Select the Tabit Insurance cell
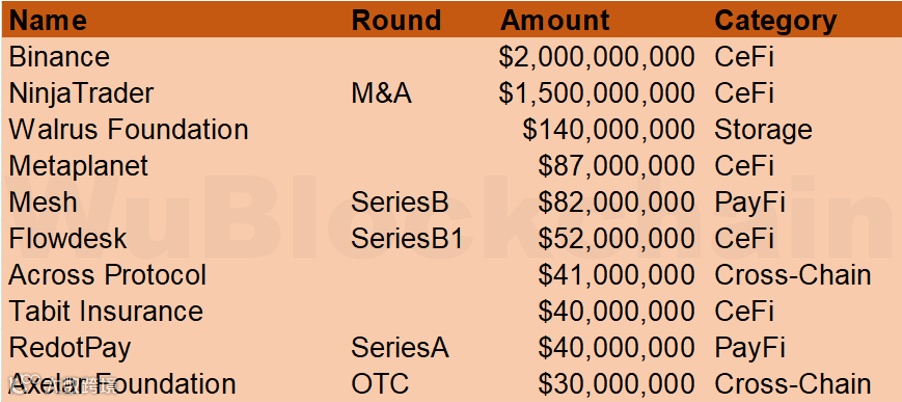The image size is (902, 402). 106,311
